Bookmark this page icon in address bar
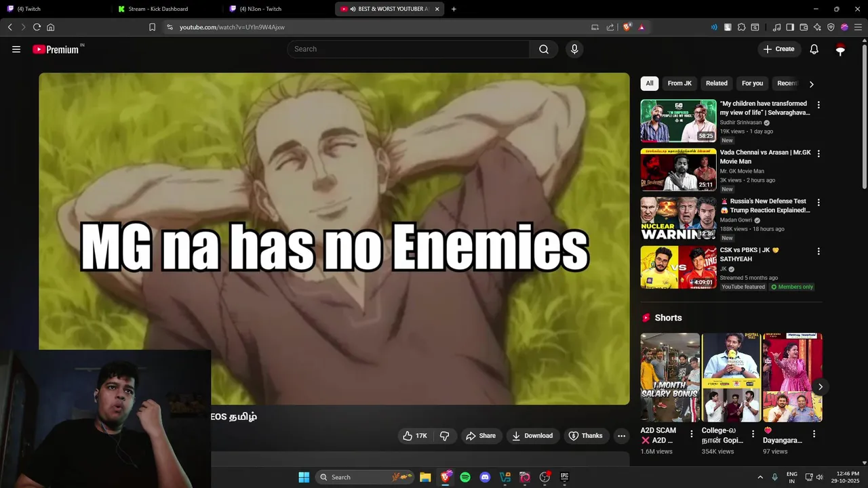The height and width of the screenshot is (488, 868). [152, 27]
